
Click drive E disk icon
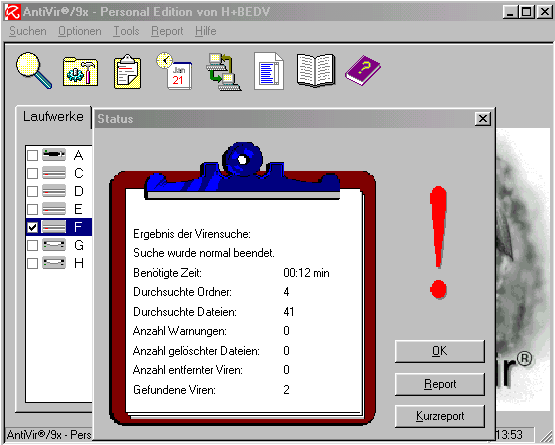[x=54, y=209]
